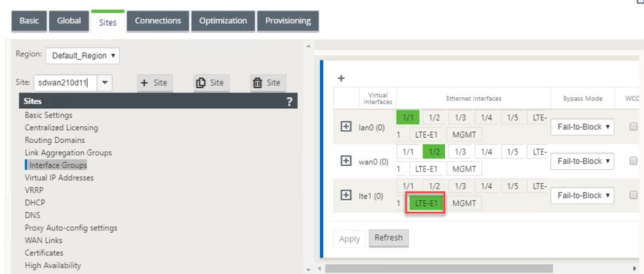Image resolution: width=644 pixels, height=274 pixels.
Task: Toggle interface 1/1 in lan0 row
Action: click(x=408, y=118)
